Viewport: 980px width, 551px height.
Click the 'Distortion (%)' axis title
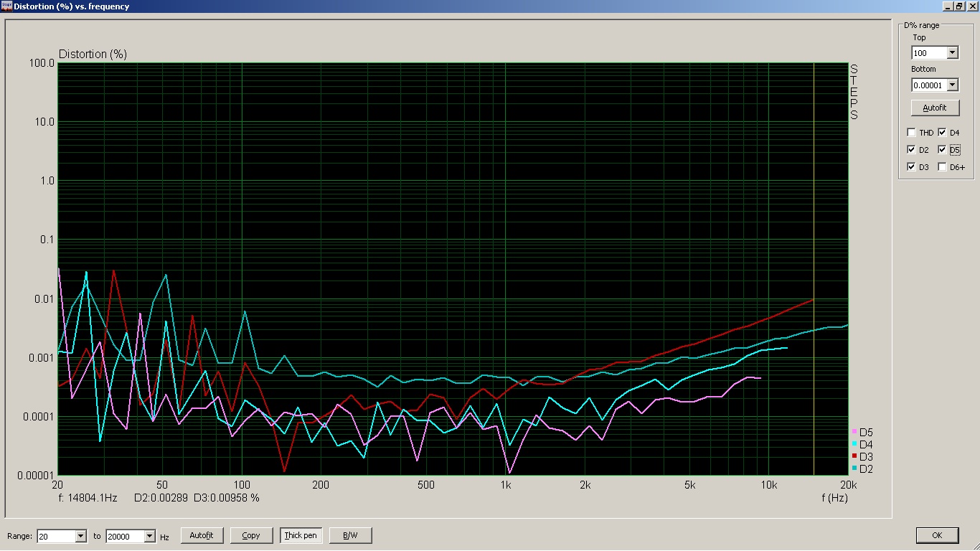(x=93, y=55)
